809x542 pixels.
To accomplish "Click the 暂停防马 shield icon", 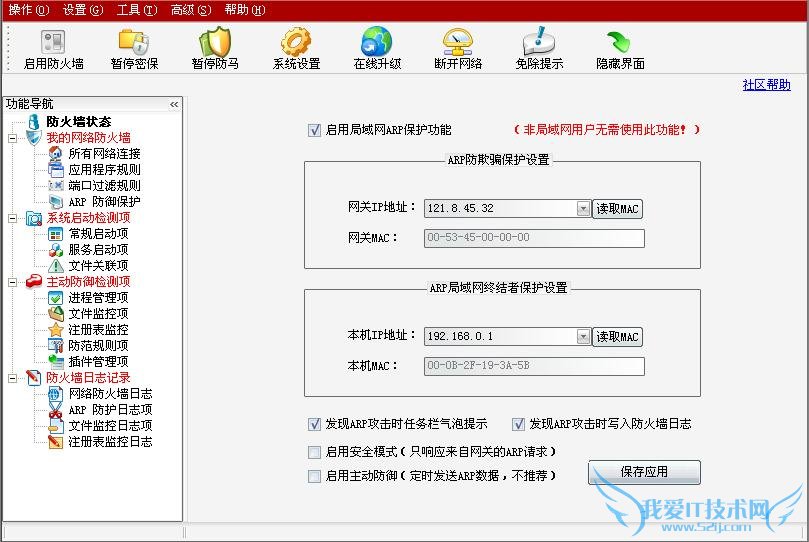I will (215, 42).
